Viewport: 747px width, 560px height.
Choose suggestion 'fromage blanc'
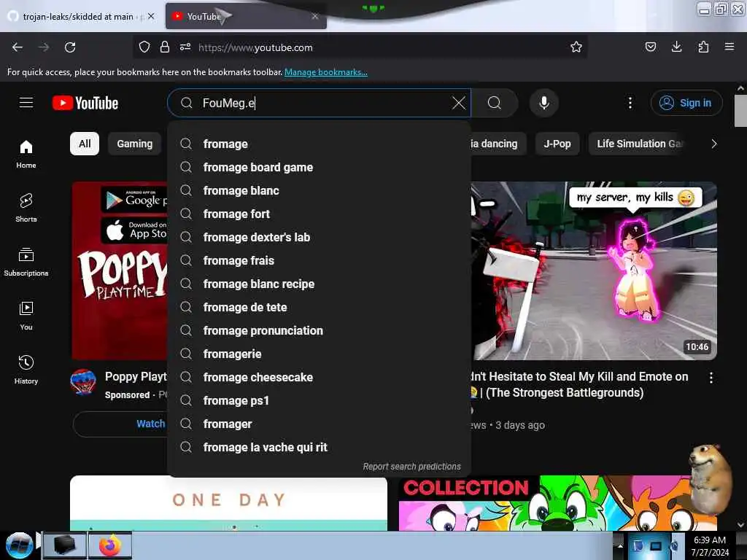tap(320, 190)
